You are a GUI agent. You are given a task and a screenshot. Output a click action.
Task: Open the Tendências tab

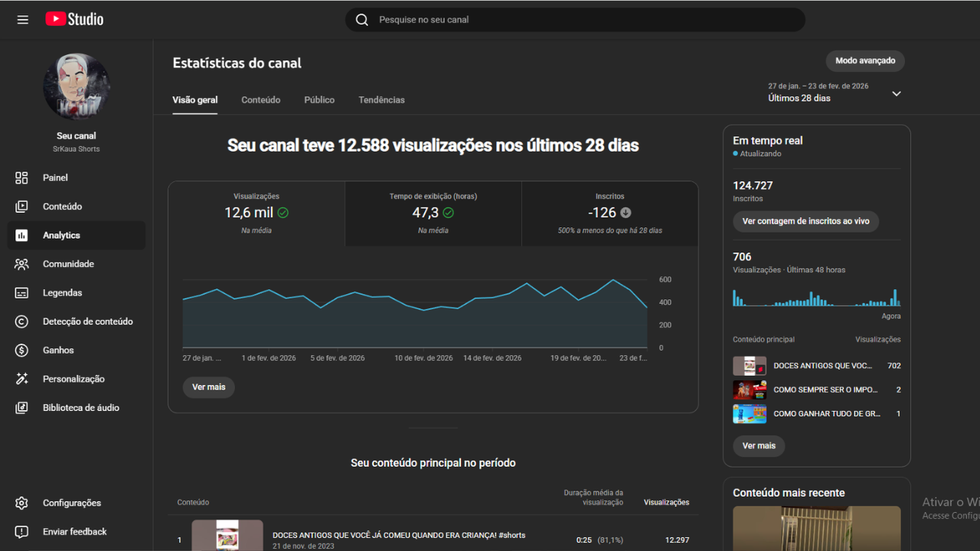[382, 100]
